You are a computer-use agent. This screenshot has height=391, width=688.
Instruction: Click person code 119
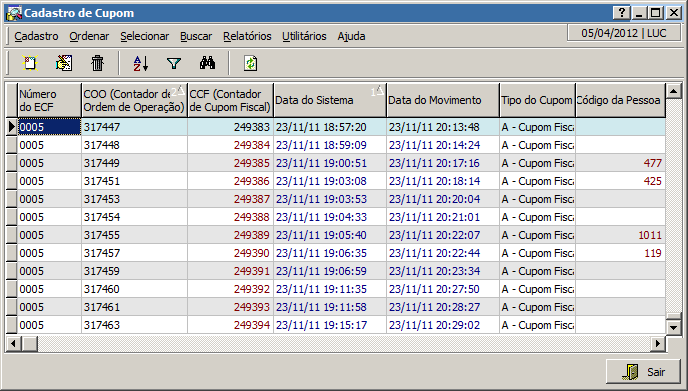pyautogui.click(x=620, y=253)
